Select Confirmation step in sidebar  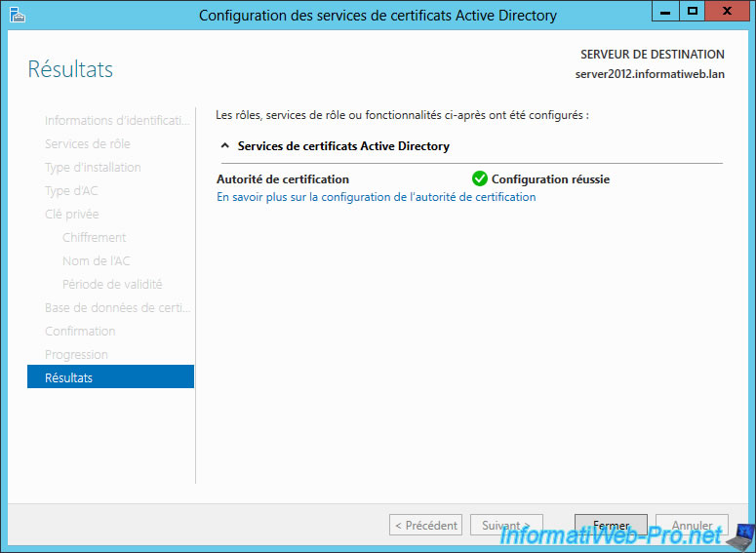click(80, 331)
